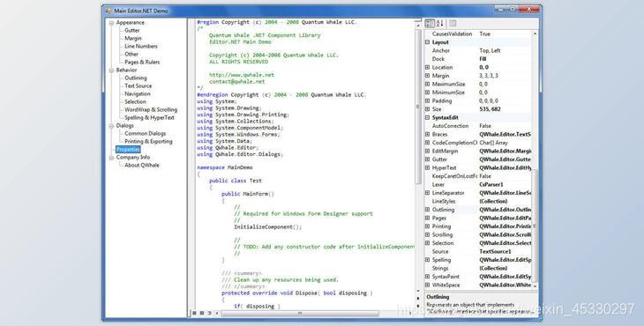This screenshot has height=326, width=644.
Task: Collapse the Appearance tree node
Action: [x=111, y=23]
